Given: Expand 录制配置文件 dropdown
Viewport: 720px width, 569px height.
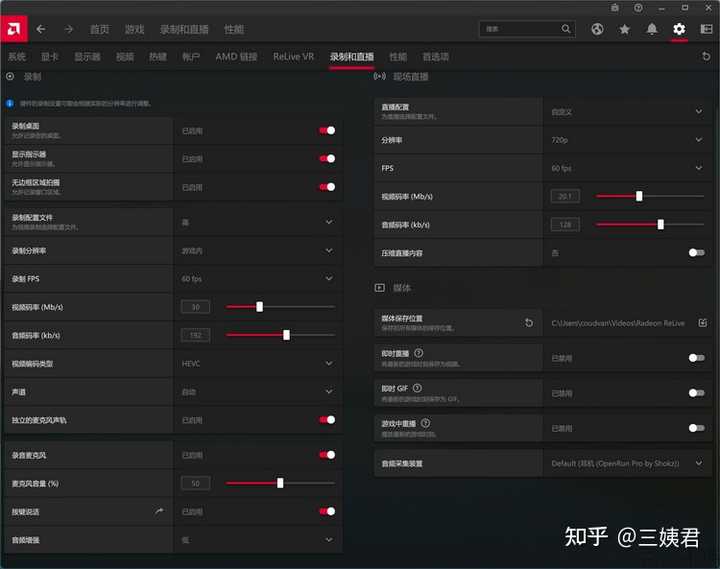Looking at the screenshot, I should 258,222.
